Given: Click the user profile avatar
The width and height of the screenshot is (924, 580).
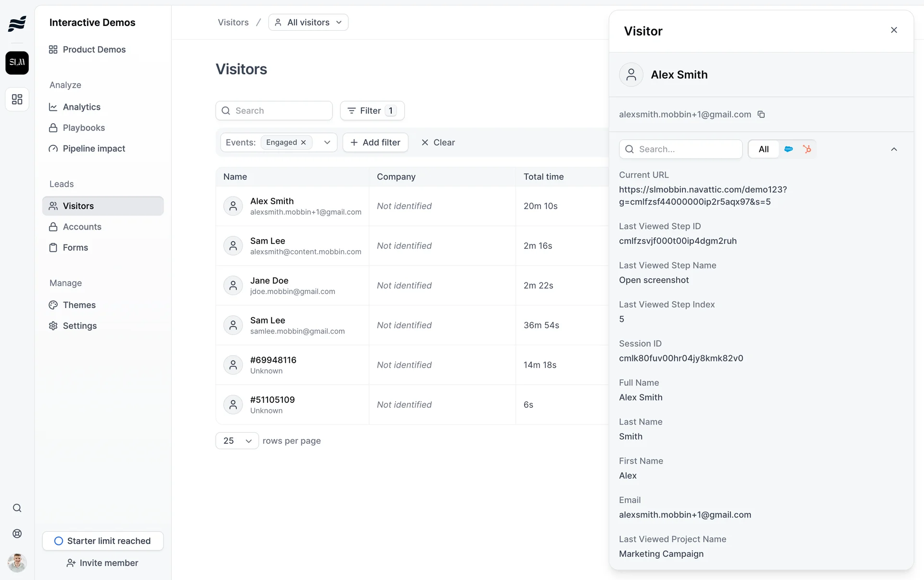Looking at the screenshot, I should click(x=17, y=562).
